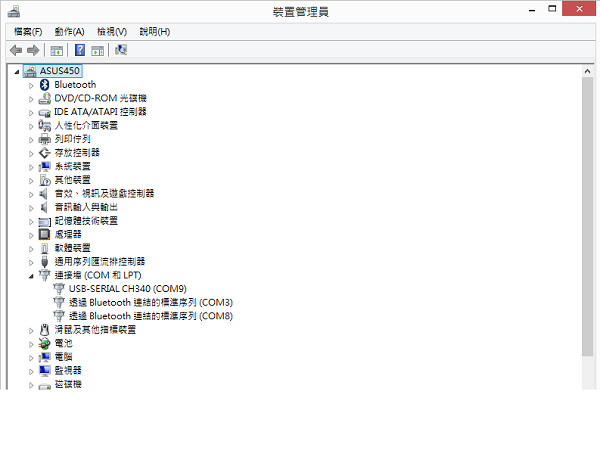Screen dimensions: 600x463
Task: Click the action pane toolbar icon
Action: click(x=98, y=51)
